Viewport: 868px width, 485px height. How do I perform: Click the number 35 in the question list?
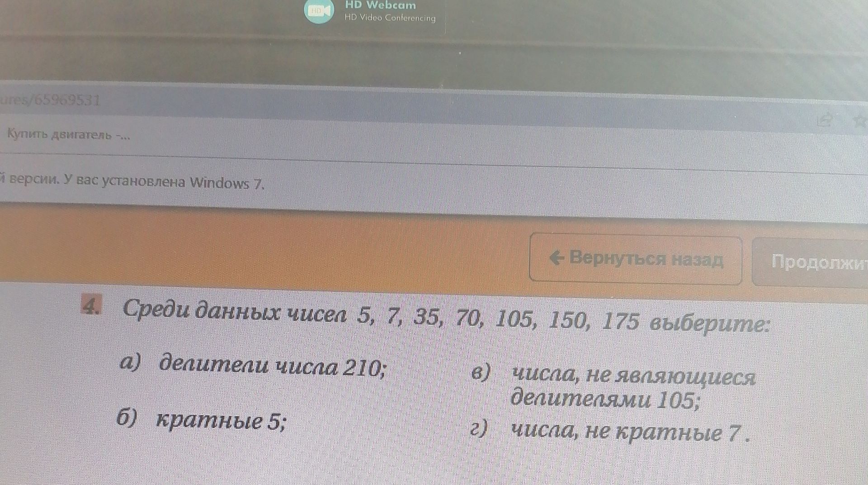coord(426,317)
